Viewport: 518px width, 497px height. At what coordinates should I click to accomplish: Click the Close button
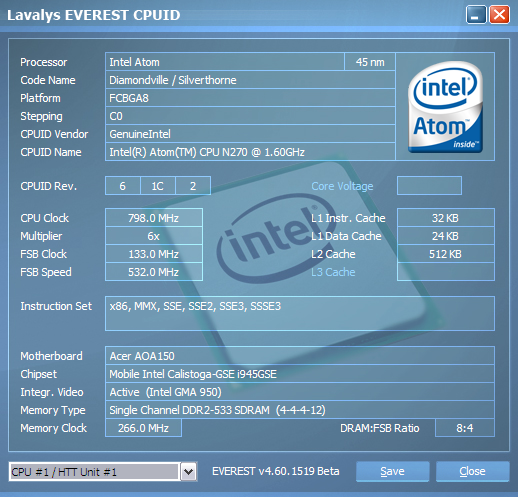tap(472, 471)
